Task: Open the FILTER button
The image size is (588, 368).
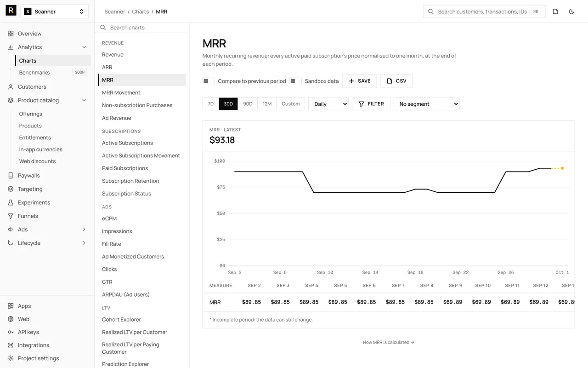Action: point(371,104)
